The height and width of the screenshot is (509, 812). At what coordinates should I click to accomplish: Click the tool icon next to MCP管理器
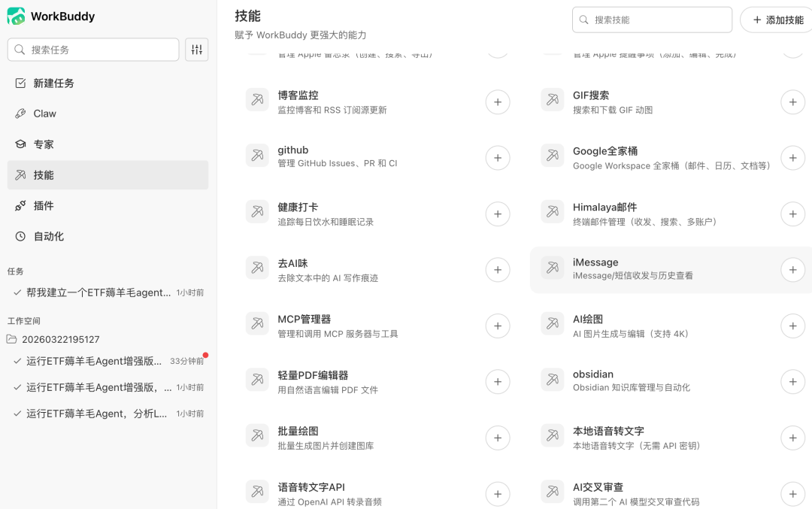pyautogui.click(x=257, y=324)
